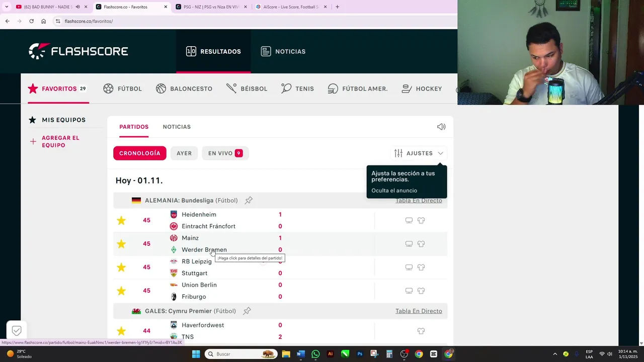Click TV icon for Mainz match
Screen dimensions: 644x362
409,244
